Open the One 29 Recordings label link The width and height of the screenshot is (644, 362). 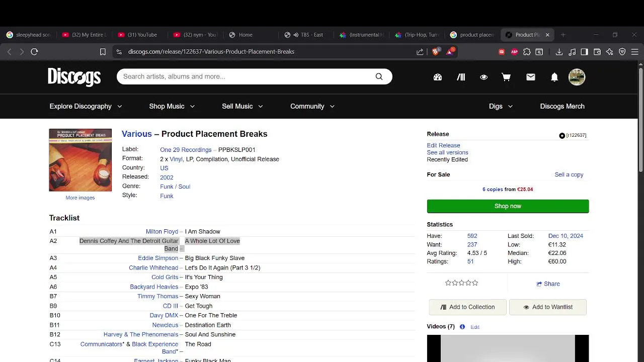(x=186, y=150)
